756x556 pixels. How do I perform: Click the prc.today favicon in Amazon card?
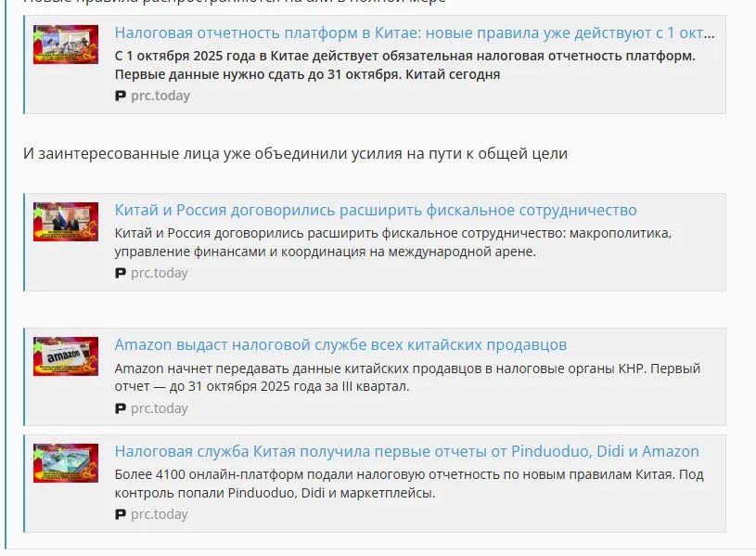point(121,408)
